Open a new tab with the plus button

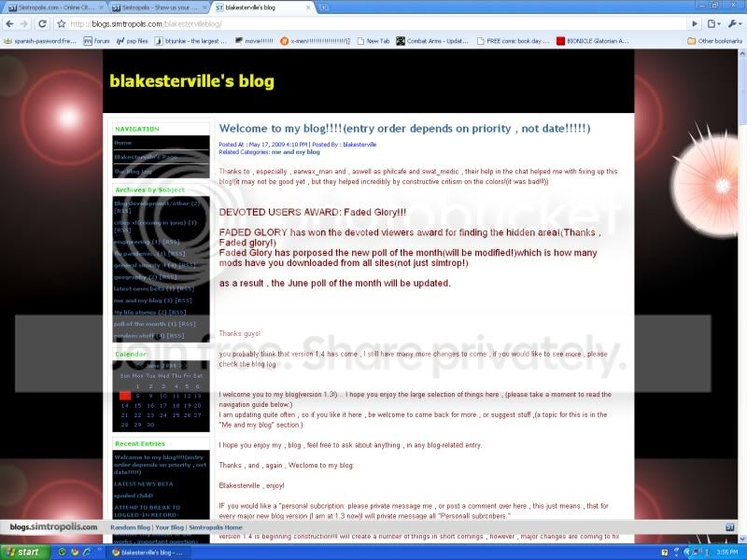point(324,7)
